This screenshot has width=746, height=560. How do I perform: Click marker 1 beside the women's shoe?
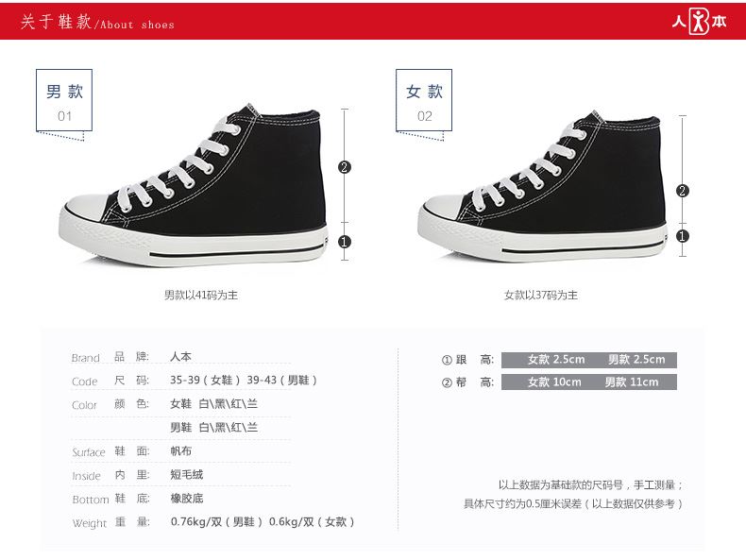(x=682, y=236)
